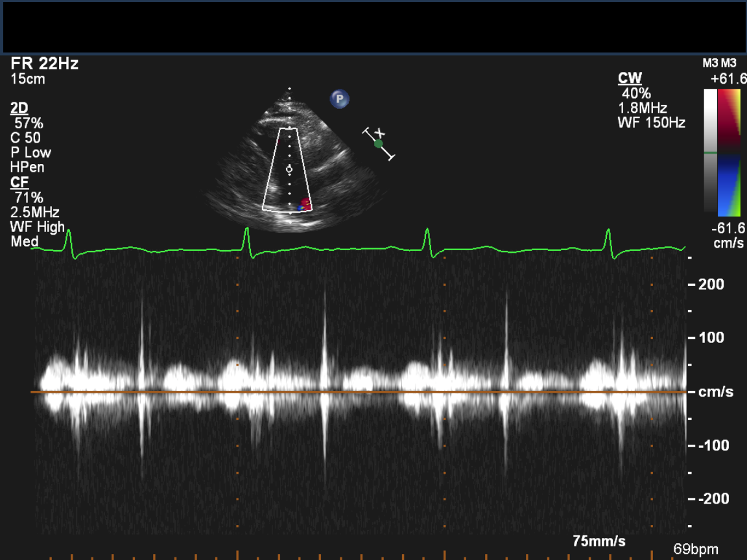Click the red-blue color flow spot in sector

304,205
